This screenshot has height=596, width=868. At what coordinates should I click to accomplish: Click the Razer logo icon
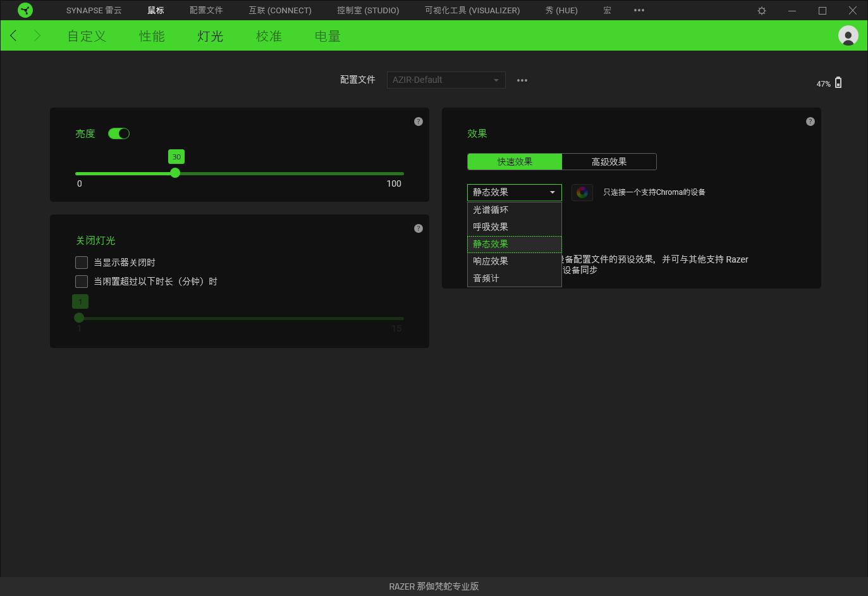25,10
